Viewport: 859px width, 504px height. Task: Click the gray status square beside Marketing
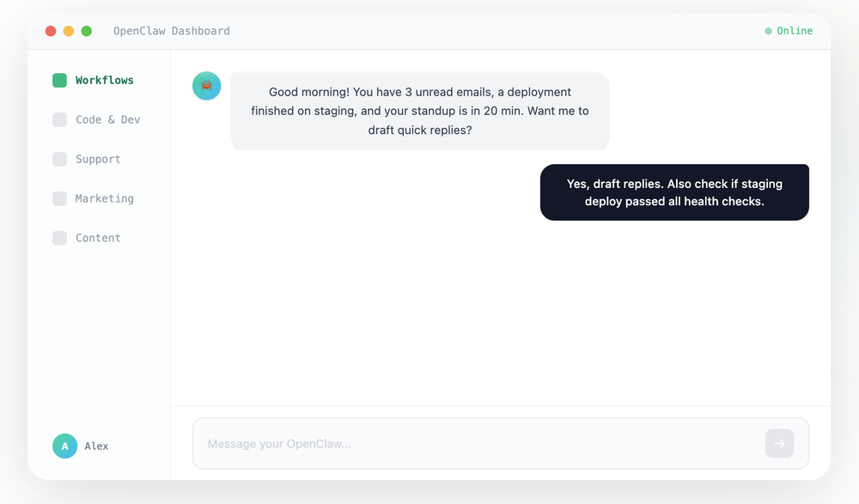point(59,198)
